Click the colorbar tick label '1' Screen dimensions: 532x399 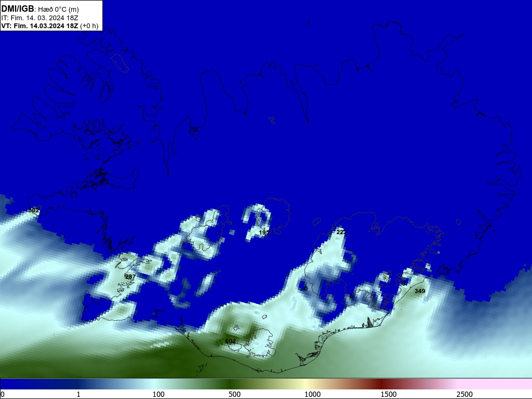point(78,394)
